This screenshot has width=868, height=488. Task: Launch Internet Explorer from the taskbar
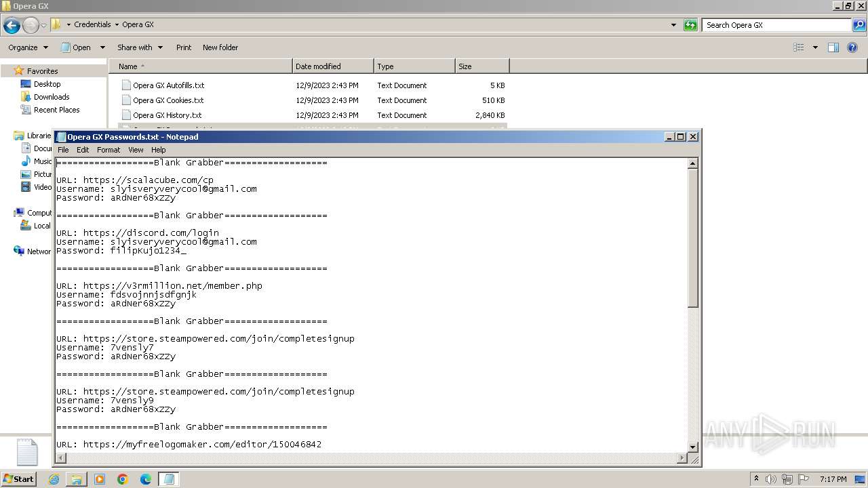[x=54, y=479]
